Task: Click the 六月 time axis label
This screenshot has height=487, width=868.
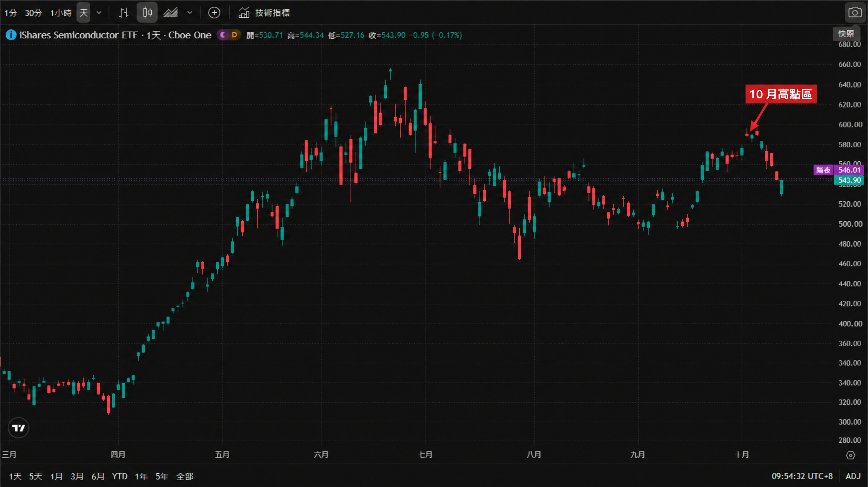Action: click(x=321, y=455)
